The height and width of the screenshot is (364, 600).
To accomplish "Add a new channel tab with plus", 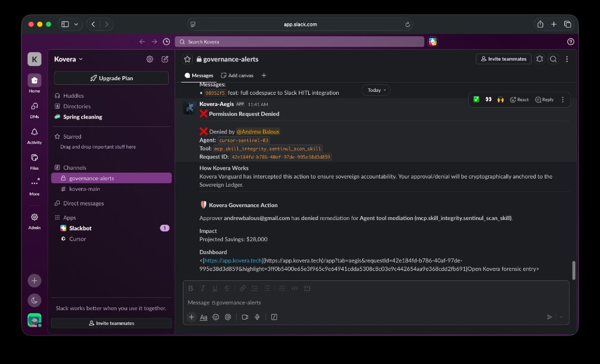I will click(x=264, y=75).
